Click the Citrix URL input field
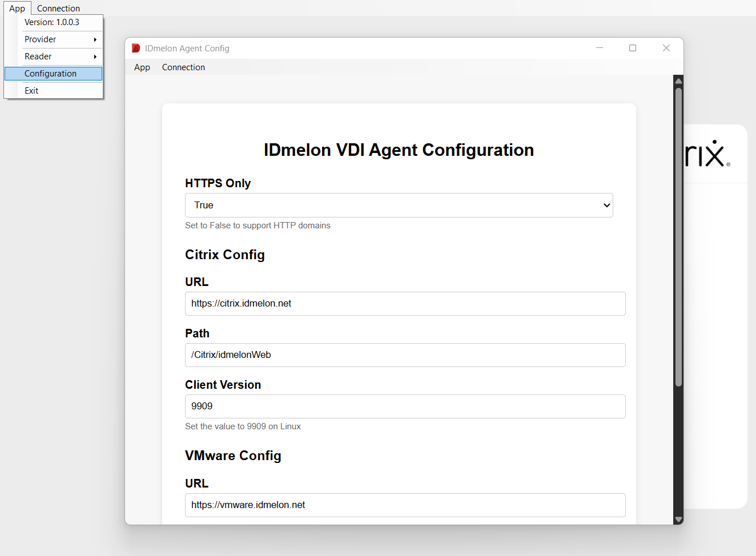The image size is (756, 556). tap(405, 304)
